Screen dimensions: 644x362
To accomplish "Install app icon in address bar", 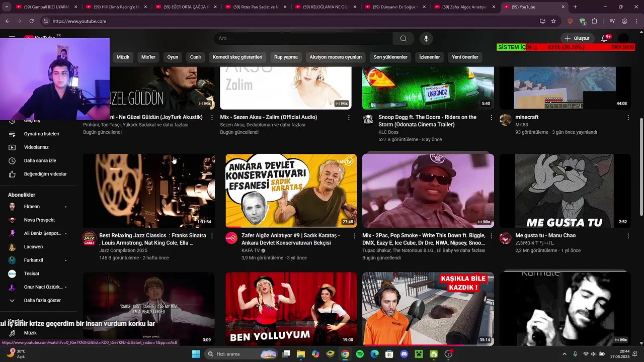I will [x=542, y=21].
